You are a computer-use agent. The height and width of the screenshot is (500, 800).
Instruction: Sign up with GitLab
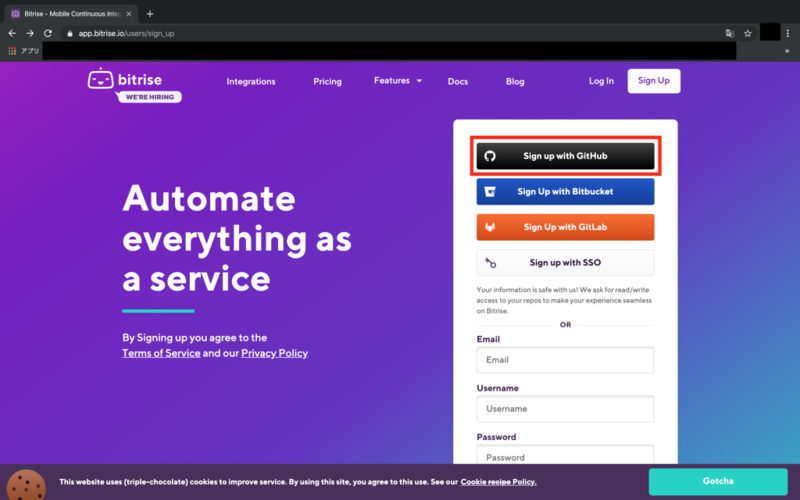pyautogui.click(x=565, y=227)
